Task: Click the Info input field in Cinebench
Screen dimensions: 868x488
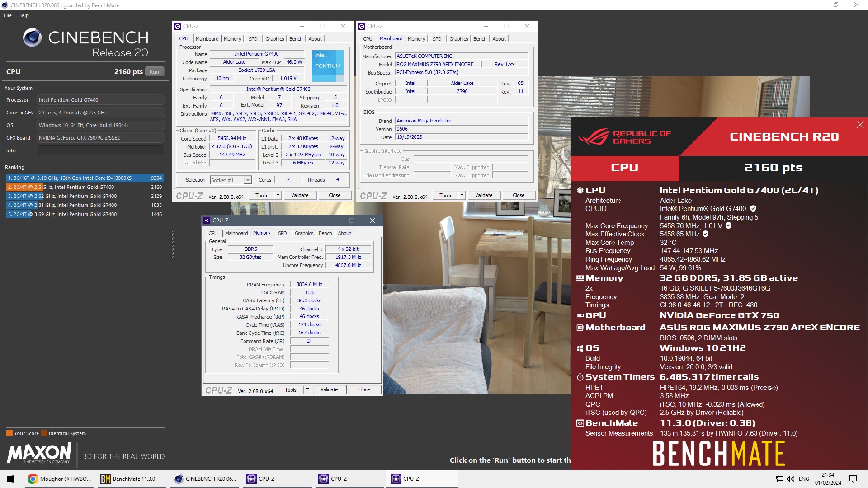Action: point(100,150)
